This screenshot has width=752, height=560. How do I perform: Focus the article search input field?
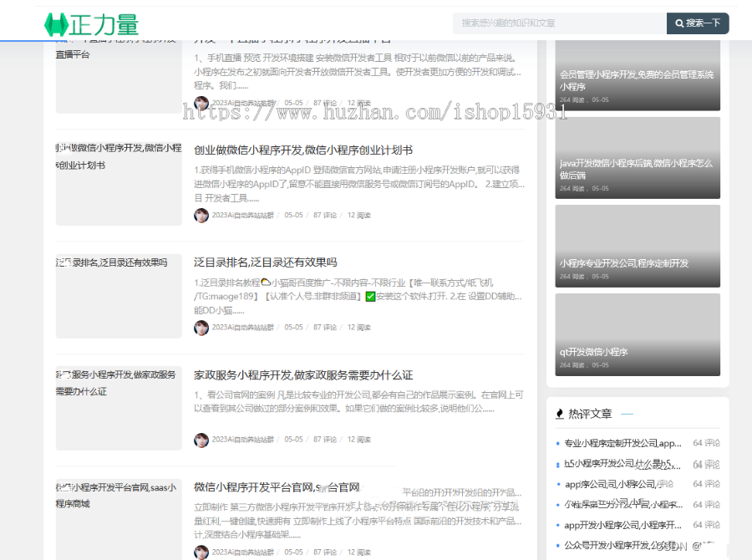pos(559,23)
